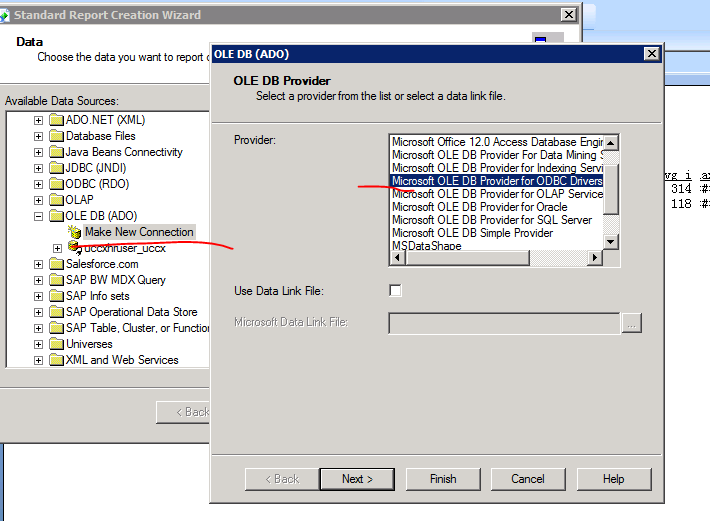This screenshot has width=710, height=521.
Task: Expand the Salesforce.com node
Action: (x=38, y=264)
